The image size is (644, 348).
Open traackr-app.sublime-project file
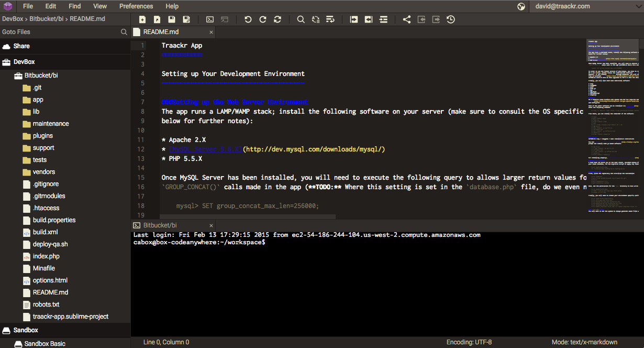pos(65,317)
